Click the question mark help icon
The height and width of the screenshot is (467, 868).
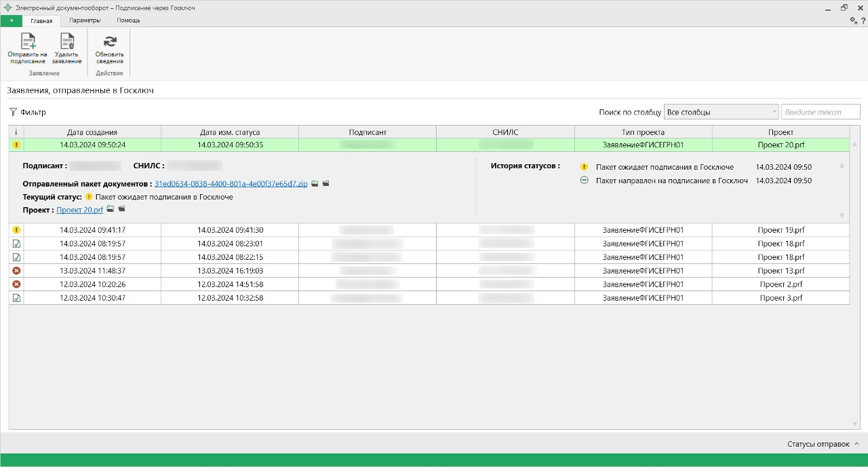coord(863,21)
